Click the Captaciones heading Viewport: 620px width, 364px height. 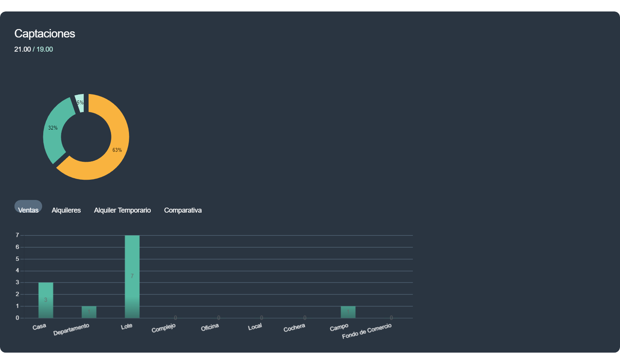45,34
